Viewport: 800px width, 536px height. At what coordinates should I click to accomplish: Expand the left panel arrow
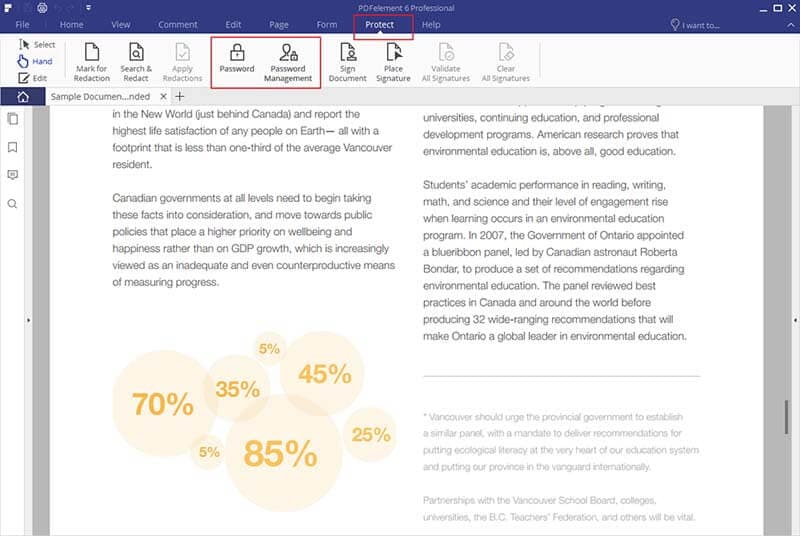tap(29, 320)
